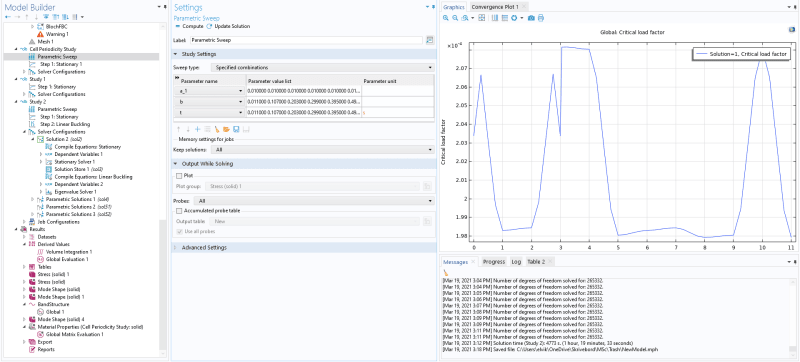Enable the Accumulated probe table checkbox
This screenshot has height=362, width=800.
coord(179,211)
